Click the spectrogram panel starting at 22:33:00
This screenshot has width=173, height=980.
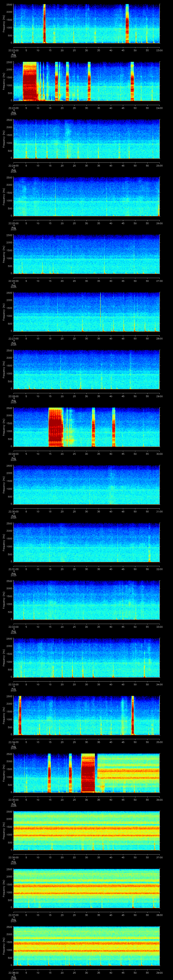pos(86,658)
